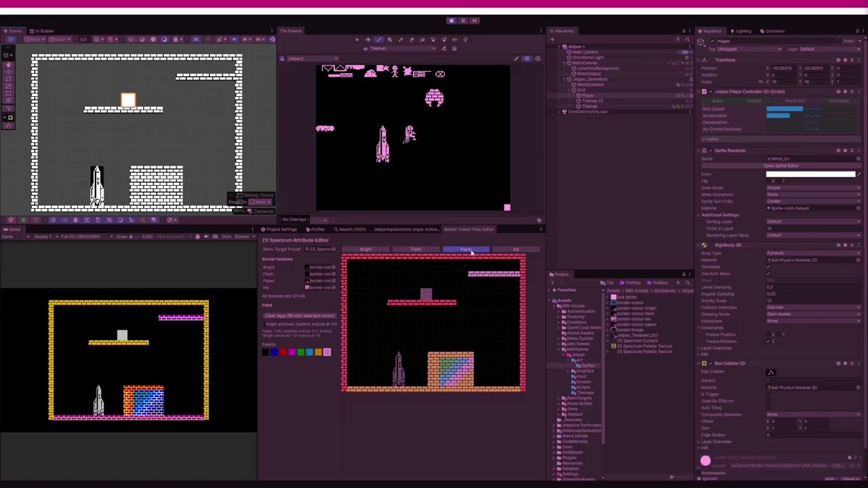Open the Jetpac2 palette dropdown
Image resolution: width=868 pixels, height=488 pixels.
313,59
